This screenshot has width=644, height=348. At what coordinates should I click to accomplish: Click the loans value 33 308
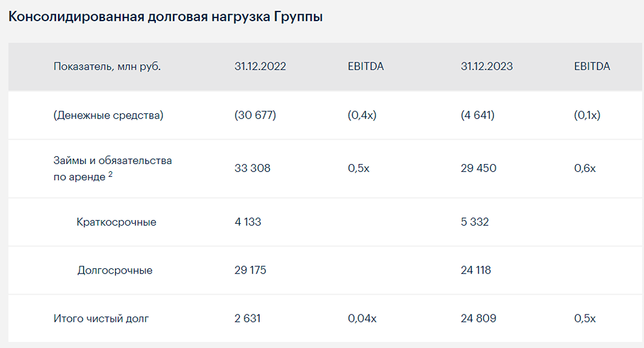[x=252, y=169]
